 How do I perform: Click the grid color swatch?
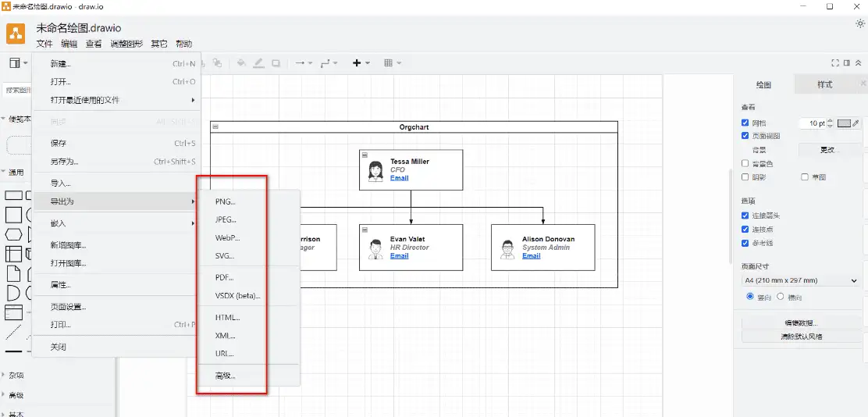click(844, 123)
